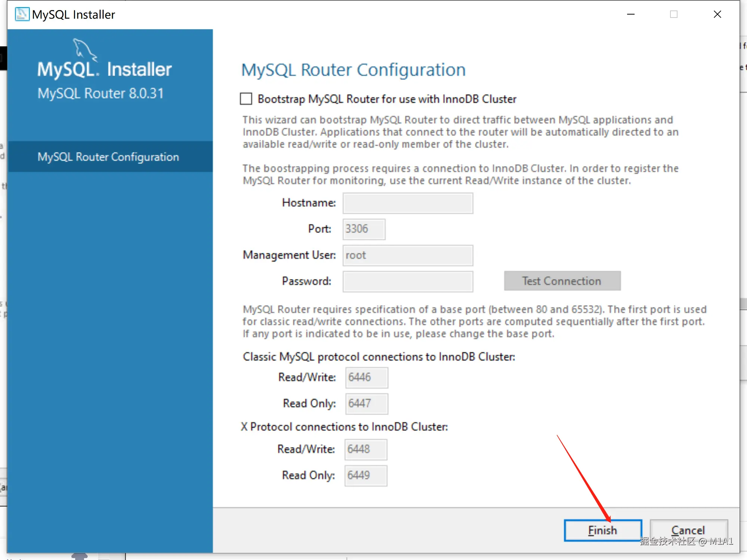This screenshot has height=560, width=747.
Task: Click the MySQL dolphin logo
Action: [84, 49]
